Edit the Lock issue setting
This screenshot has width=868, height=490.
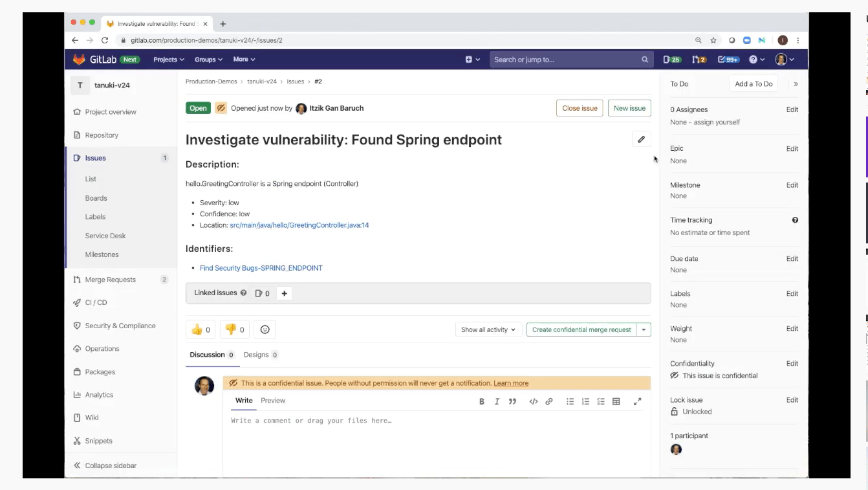pos(792,400)
